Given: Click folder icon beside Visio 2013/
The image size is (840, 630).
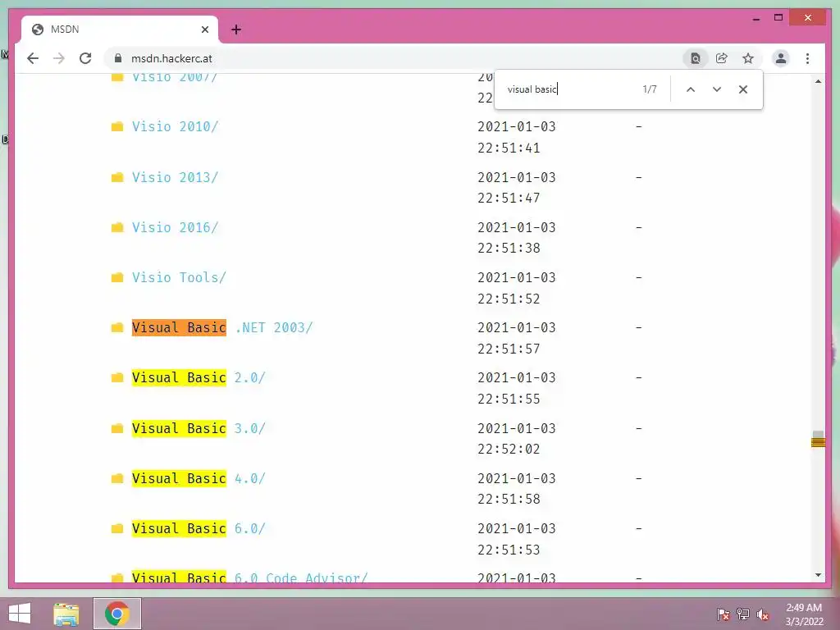Looking at the screenshot, I should [117, 177].
